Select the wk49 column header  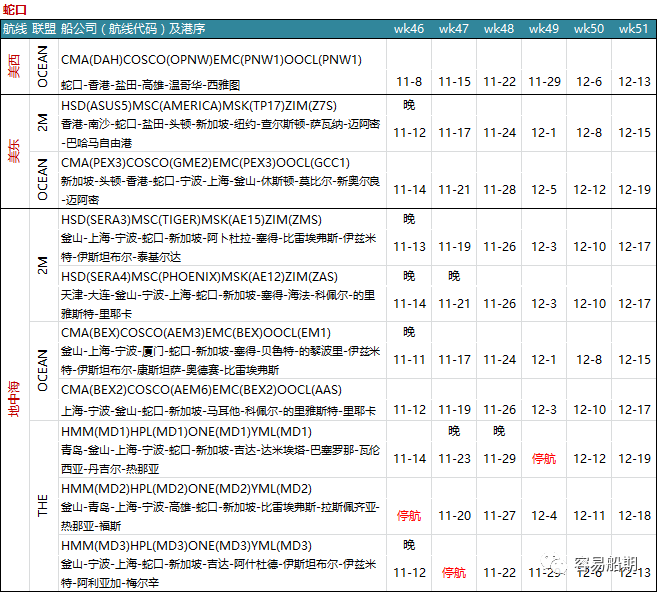pyautogui.click(x=543, y=29)
